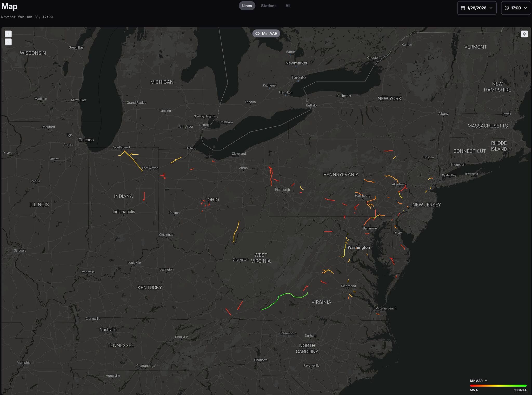Expand the Min AAR legend dropdown
The image size is (532, 395).
[478, 381]
